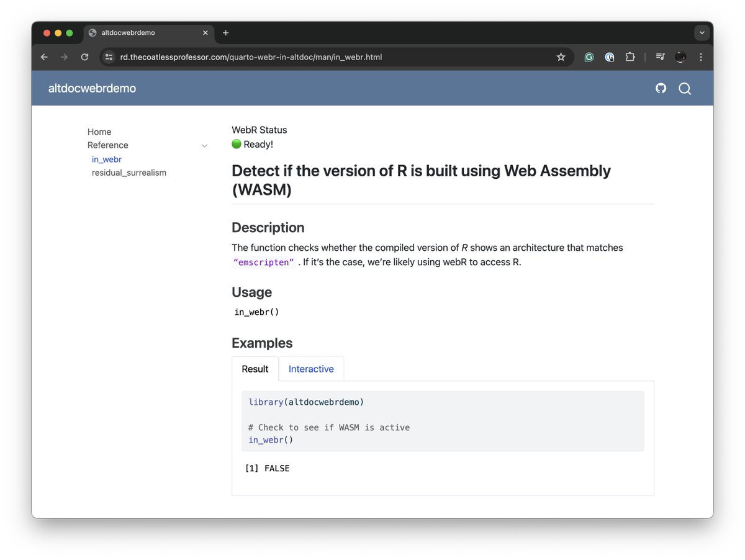The width and height of the screenshot is (745, 560).
Task: Select the Result tab
Action: click(255, 369)
